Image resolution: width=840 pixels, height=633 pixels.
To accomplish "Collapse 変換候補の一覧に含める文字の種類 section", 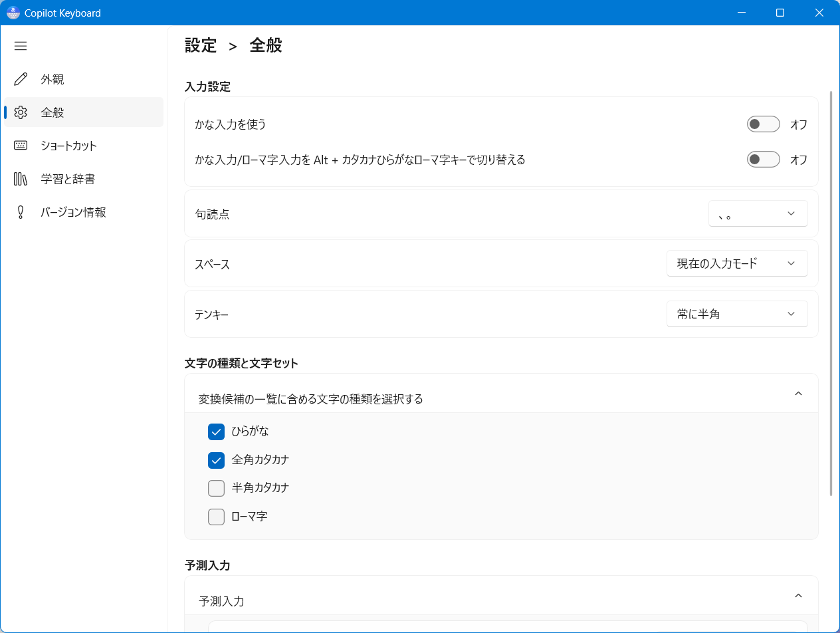I will click(798, 394).
